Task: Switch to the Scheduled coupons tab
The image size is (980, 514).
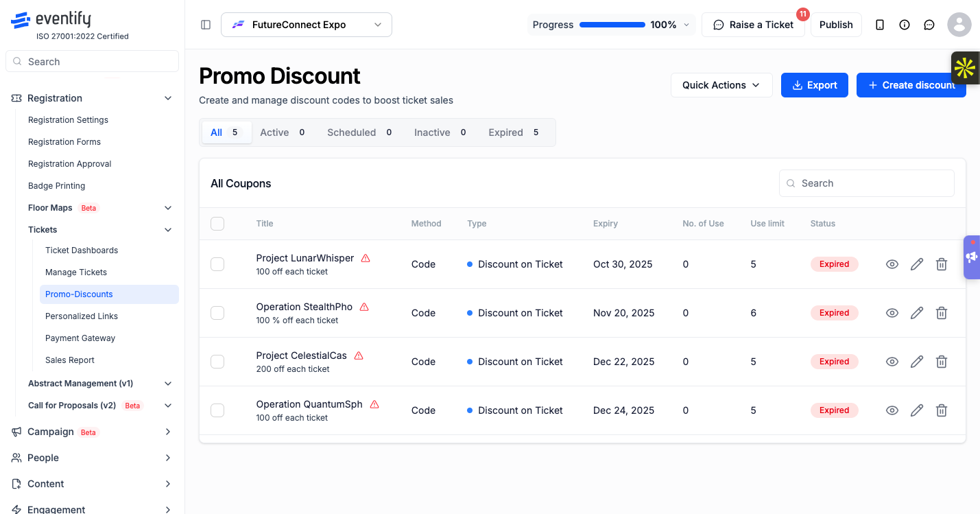Action: click(x=359, y=132)
